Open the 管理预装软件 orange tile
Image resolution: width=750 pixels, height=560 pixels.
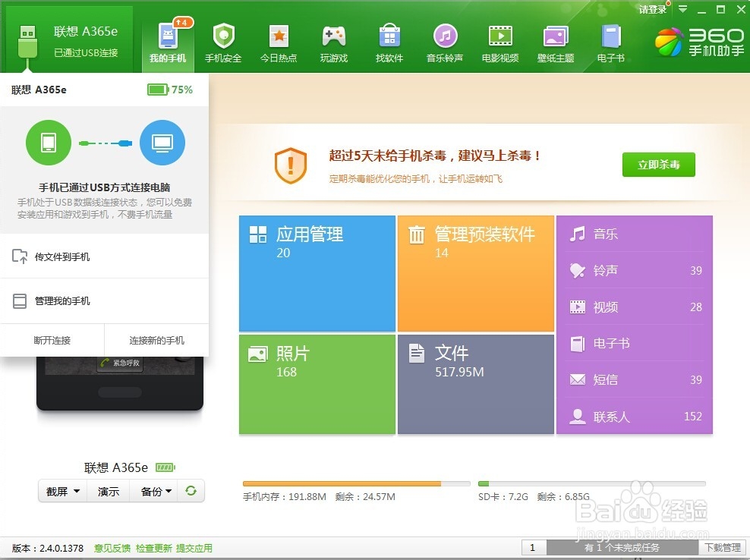click(475, 273)
